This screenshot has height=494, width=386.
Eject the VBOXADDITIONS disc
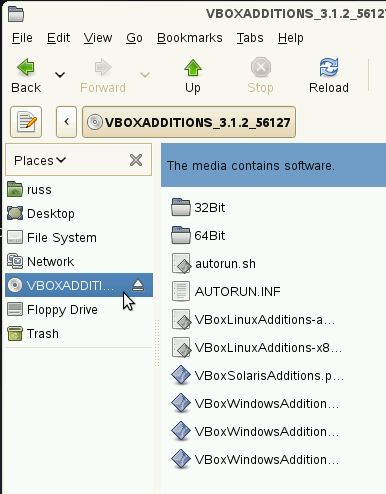click(x=138, y=285)
